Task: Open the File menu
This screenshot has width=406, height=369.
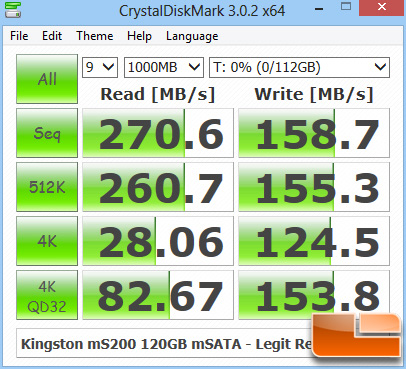Action: point(19,36)
